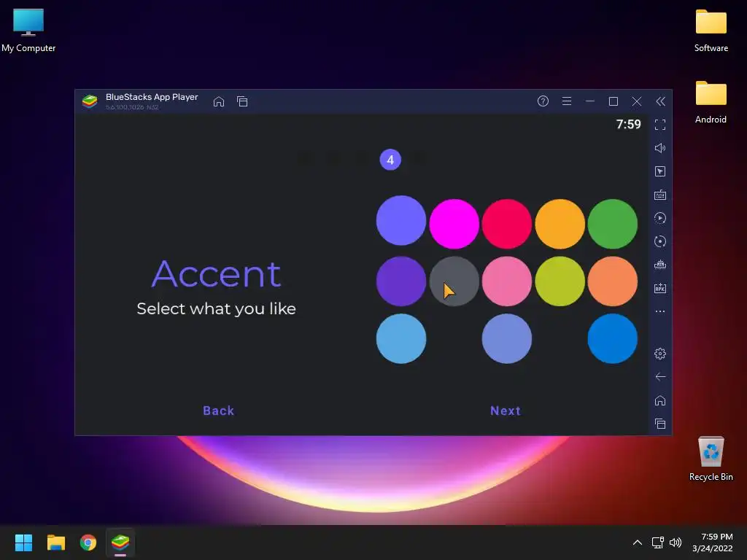747x560 pixels.
Task: Open the multi-instance windows icon in title bar
Action: 242,101
